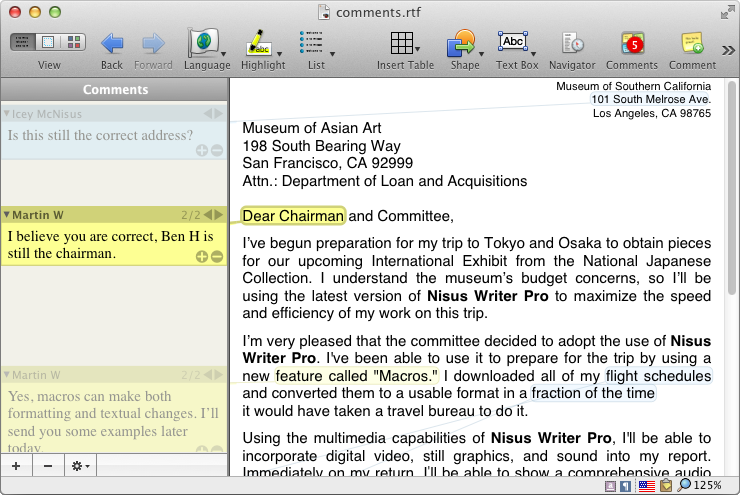The height and width of the screenshot is (495, 740).
Task: Show next reply in chairman comment header
Action: pos(218,215)
